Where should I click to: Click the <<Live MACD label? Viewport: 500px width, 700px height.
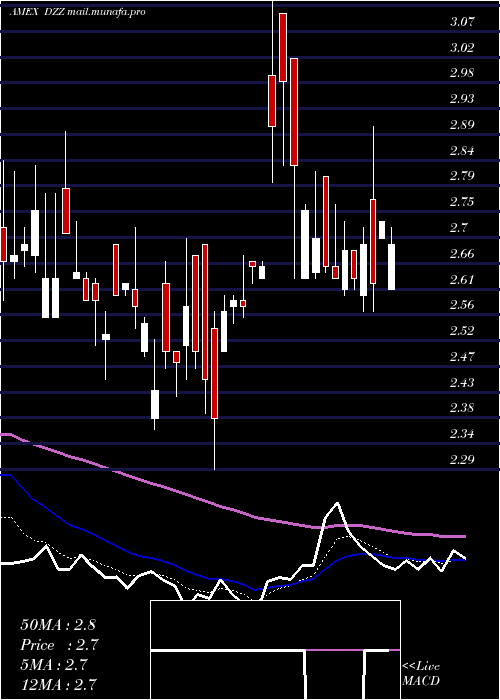[421, 674]
